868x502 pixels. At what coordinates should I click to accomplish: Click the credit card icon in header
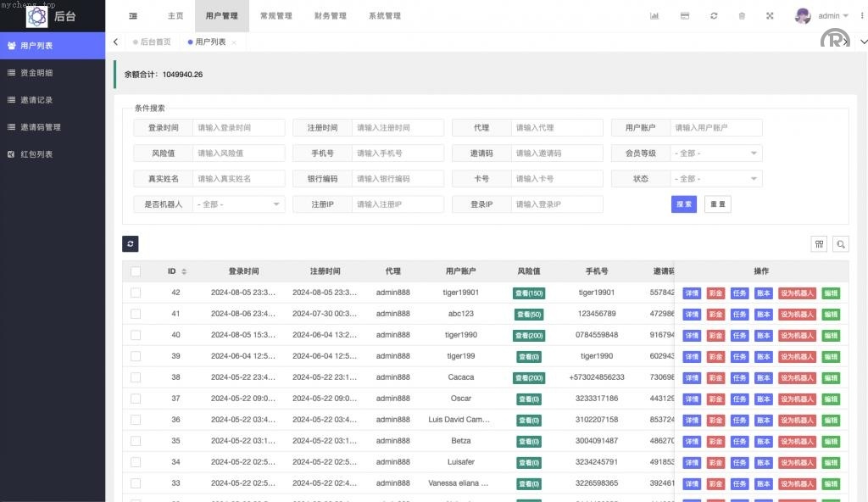pos(684,16)
